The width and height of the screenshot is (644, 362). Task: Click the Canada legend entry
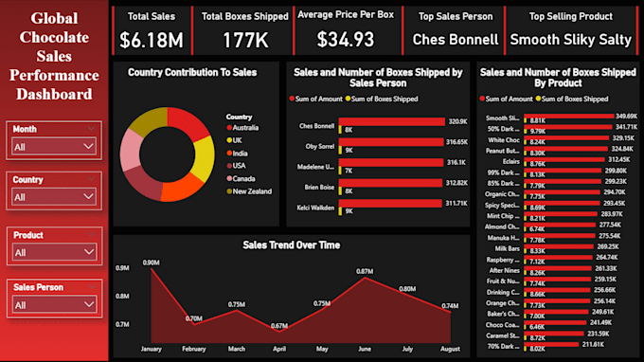pyautogui.click(x=241, y=178)
